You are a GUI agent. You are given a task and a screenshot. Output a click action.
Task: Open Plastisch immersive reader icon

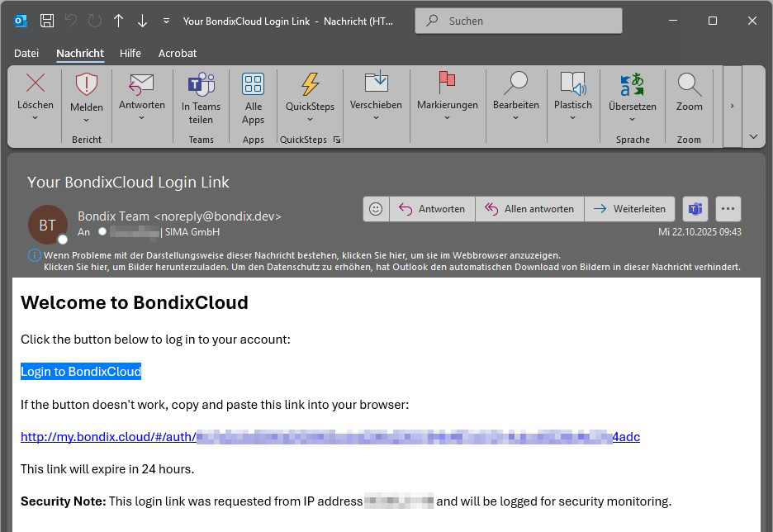point(572,84)
